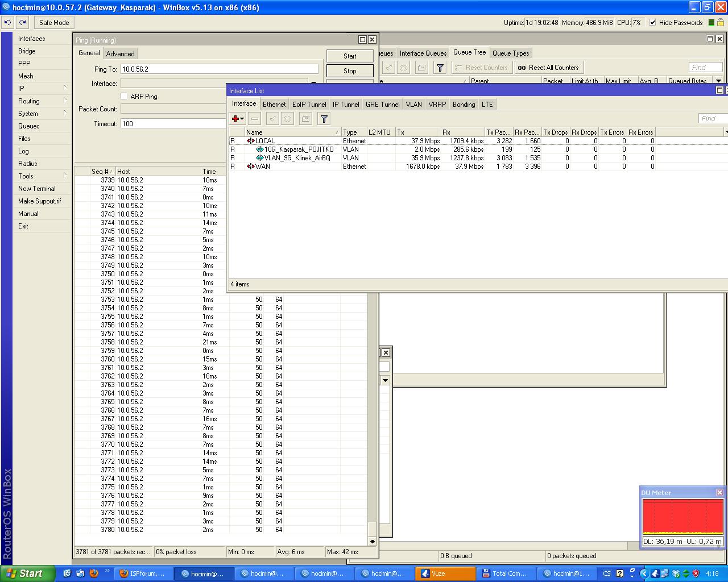Click the Comment icon in Interface List toolbar

305,119
